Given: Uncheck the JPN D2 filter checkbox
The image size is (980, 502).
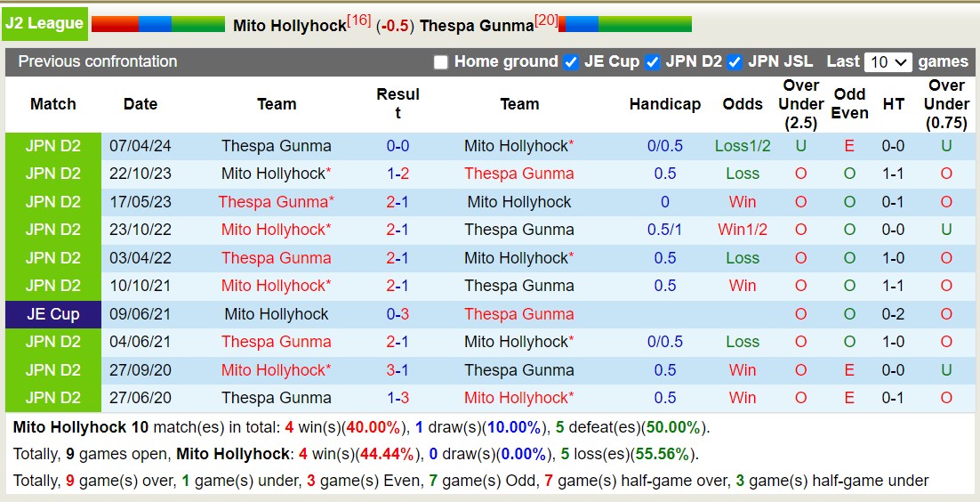Looking at the screenshot, I should pyautogui.click(x=653, y=62).
